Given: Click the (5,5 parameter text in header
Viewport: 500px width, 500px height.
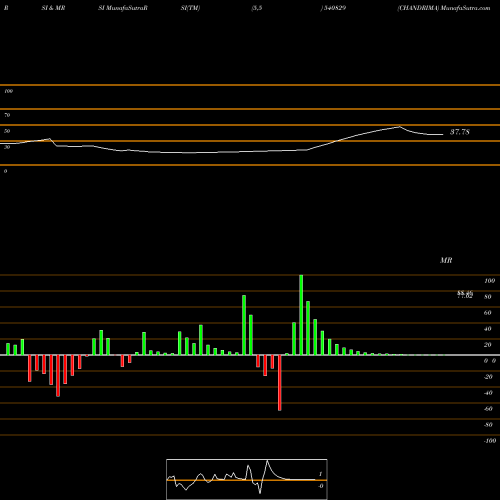Looking at the screenshot, I should coord(257,8).
